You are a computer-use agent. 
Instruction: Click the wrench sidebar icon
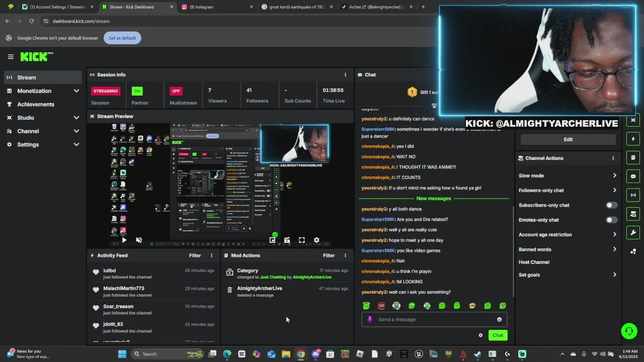click(633, 232)
